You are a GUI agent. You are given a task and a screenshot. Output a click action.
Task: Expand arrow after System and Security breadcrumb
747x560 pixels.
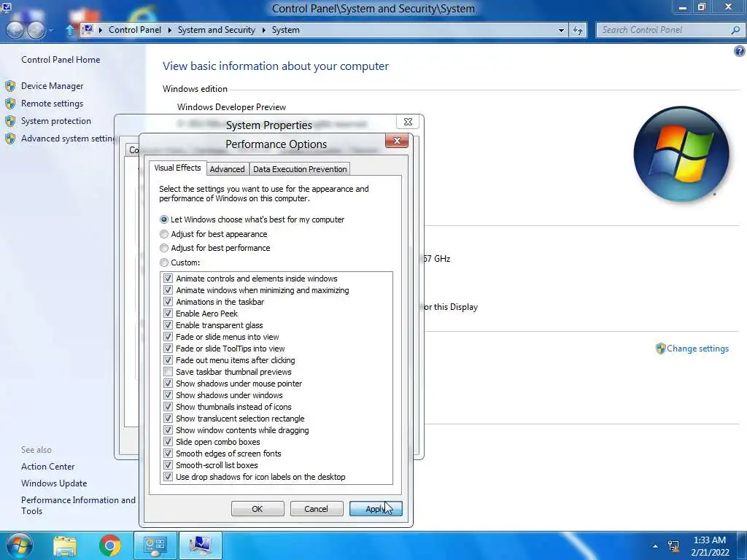click(x=263, y=30)
